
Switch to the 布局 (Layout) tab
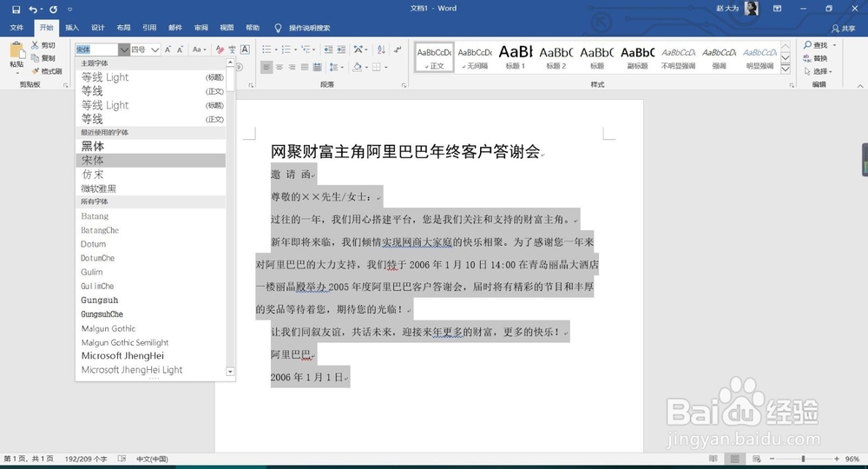click(x=123, y=28)
